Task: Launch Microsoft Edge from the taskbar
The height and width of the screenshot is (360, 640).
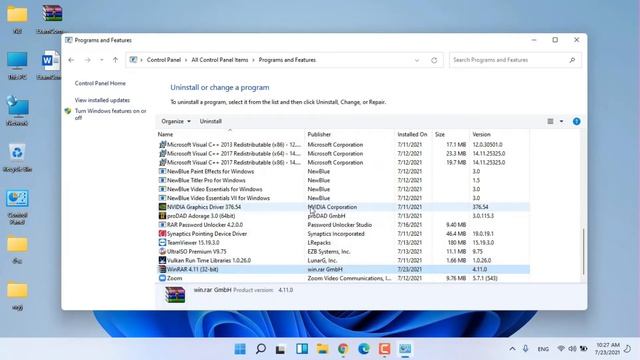Action: pyautogui.click(x=364, y=349)
